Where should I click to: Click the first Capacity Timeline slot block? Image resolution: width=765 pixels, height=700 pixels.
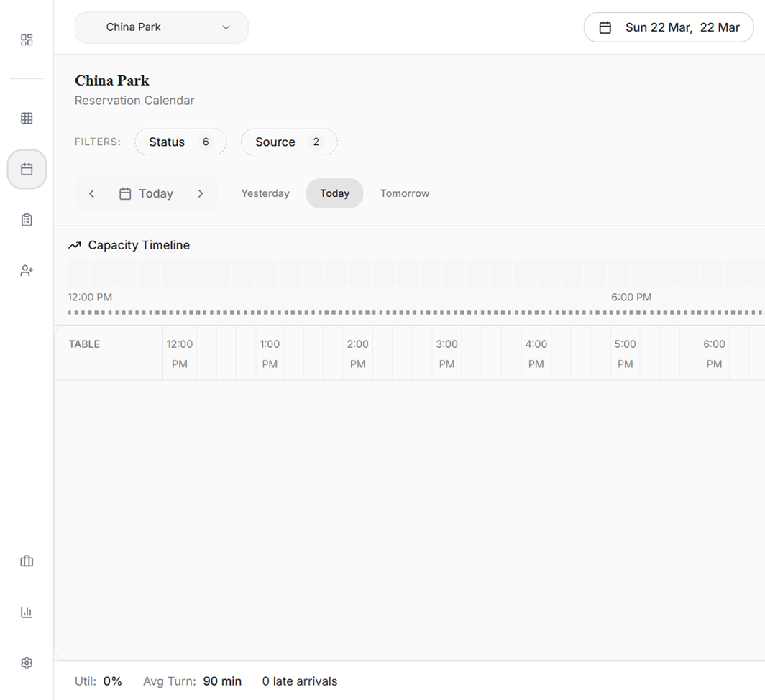[x=78, y=274]
